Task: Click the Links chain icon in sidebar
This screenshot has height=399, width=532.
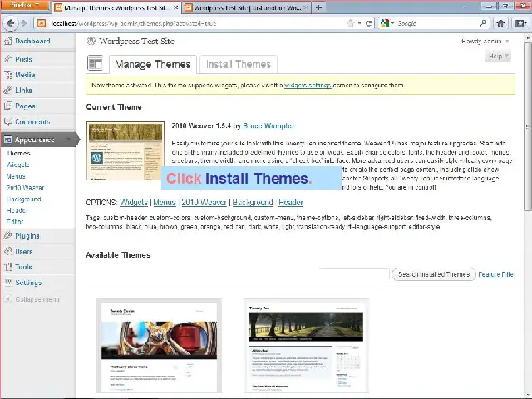Action: [7, 91]
